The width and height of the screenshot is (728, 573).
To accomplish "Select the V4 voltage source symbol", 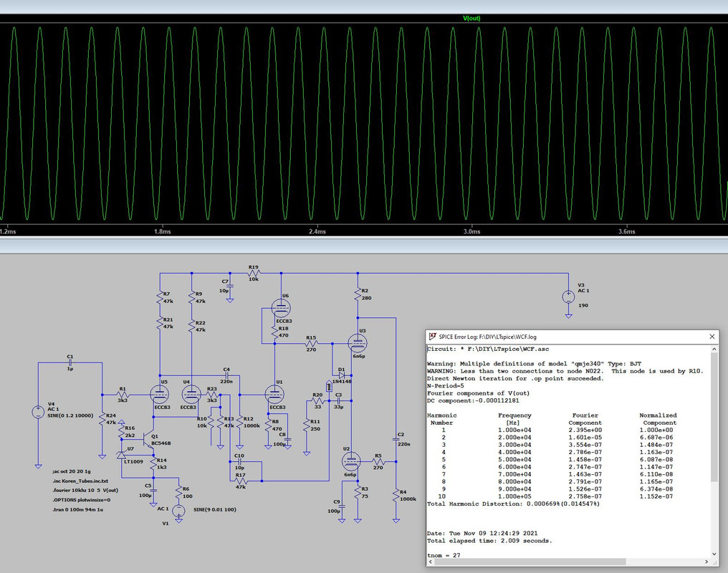I will [38, 412].
